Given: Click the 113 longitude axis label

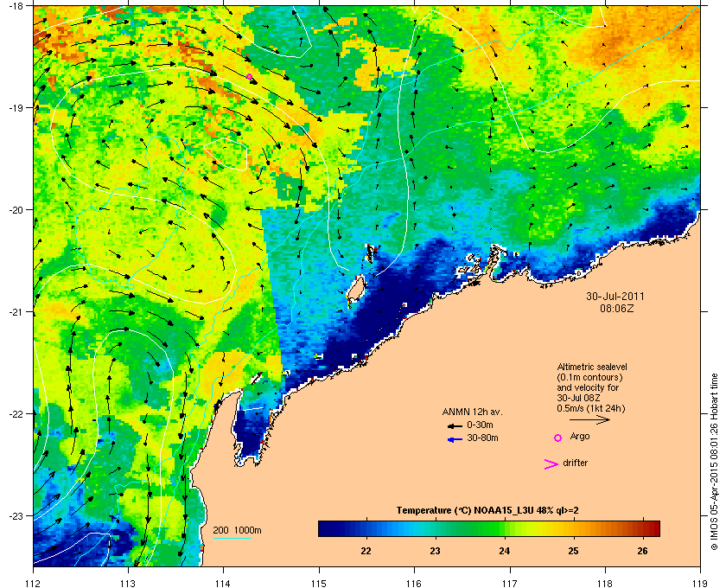Looking at the screenshot, I should [x=128, y=584].
